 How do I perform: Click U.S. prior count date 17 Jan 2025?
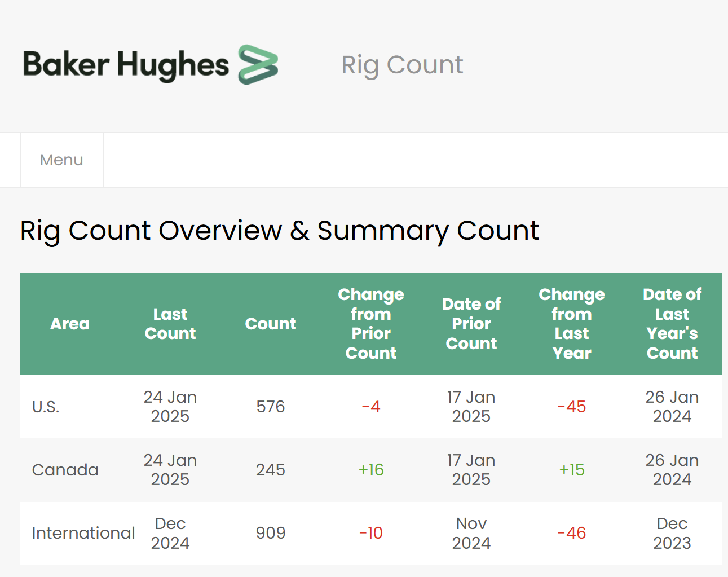(471, 407)
